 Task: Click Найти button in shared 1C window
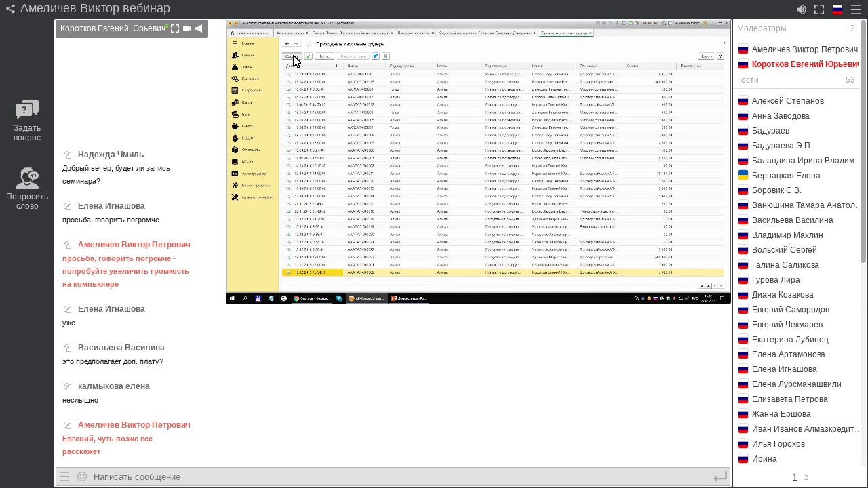(x=324, y=56)
